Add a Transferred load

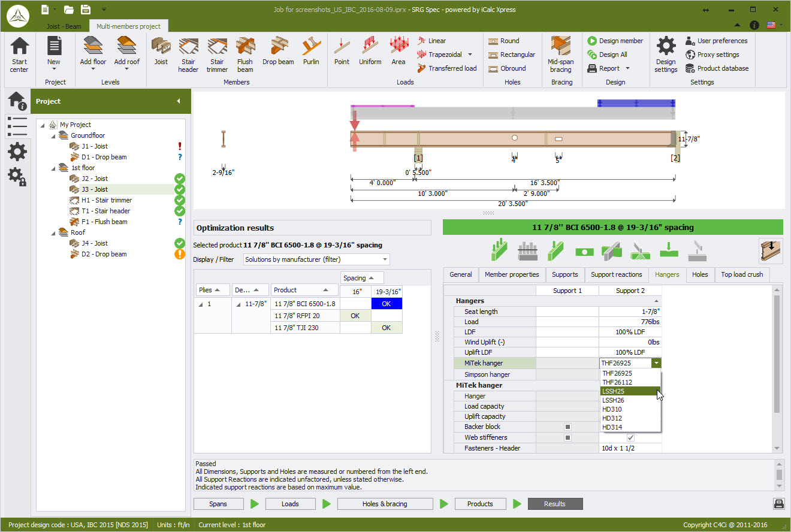pyautogui.click(x=447, y=68)
